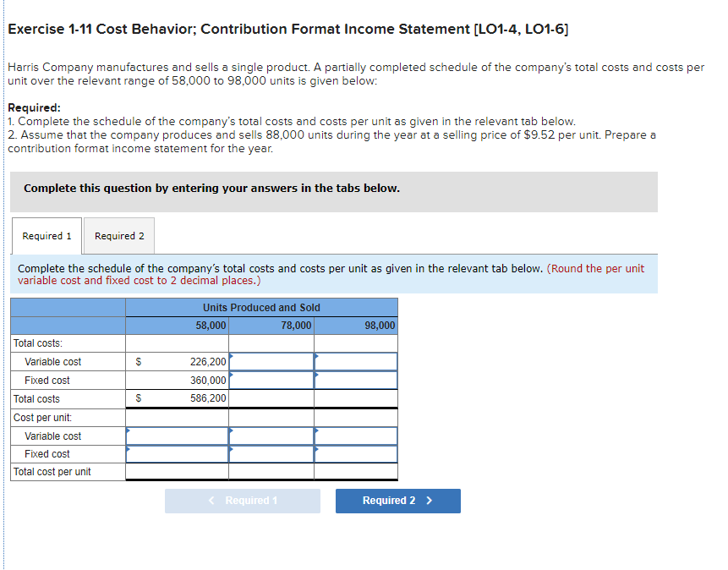Select the per-unit Variable cost cell for 78,000 units

271,436
